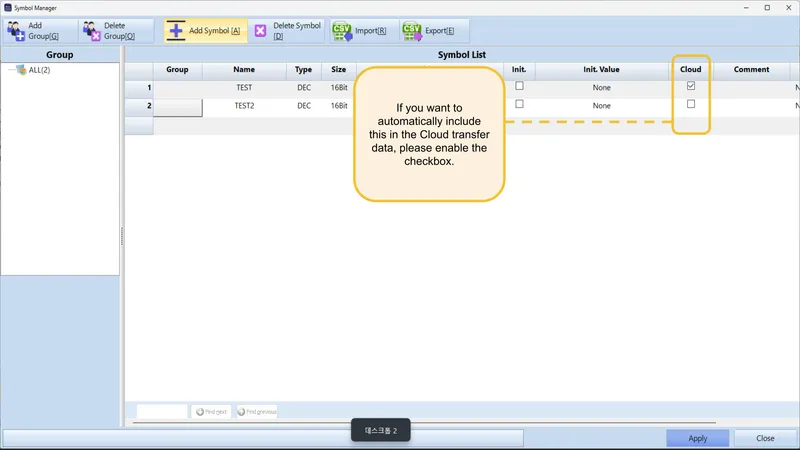Close the Symbol Manager window with X
The image size is (800, 450).
pos(788,8)
